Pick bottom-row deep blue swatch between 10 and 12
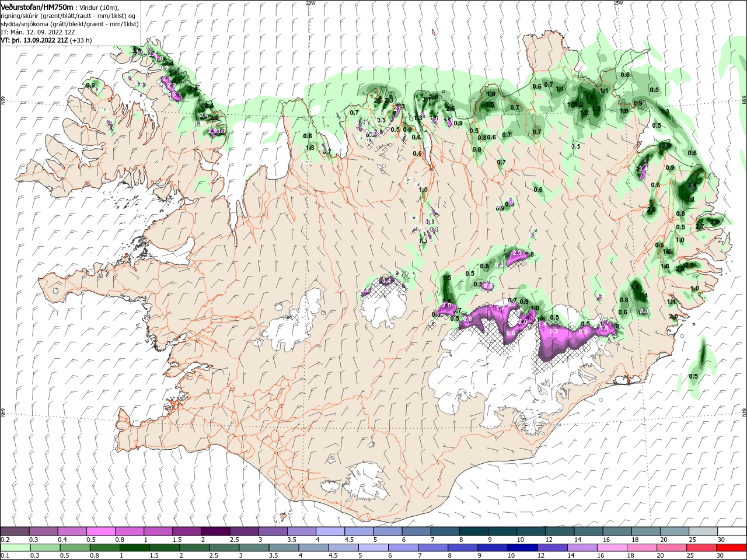Image resolution: width=747 pixels, height=560 pixels. (522, 548)
